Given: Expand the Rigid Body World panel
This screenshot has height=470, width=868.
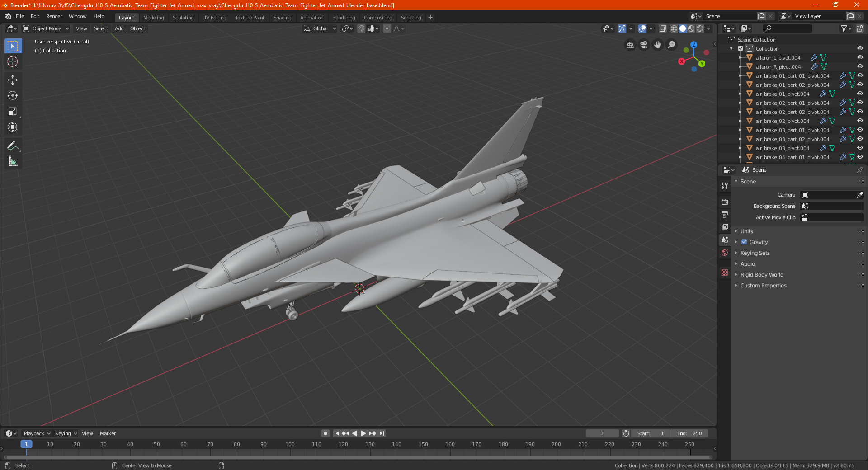Looking at the screenshot, I should point(762,275).
